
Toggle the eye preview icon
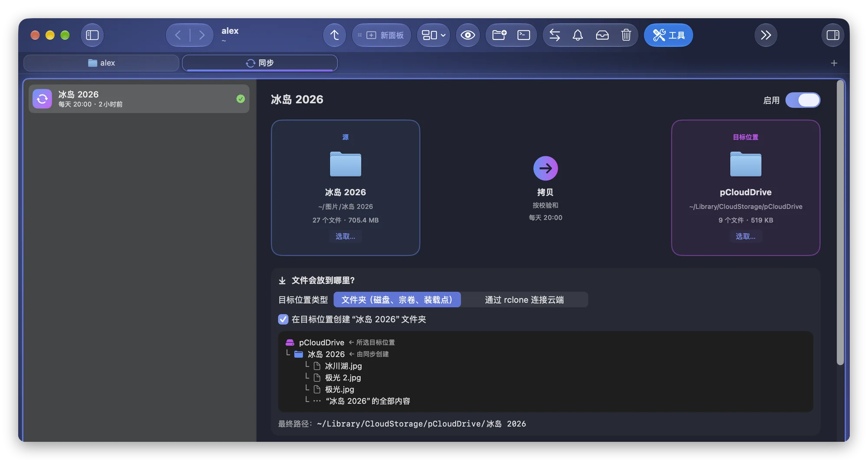[x=467, y=35]
